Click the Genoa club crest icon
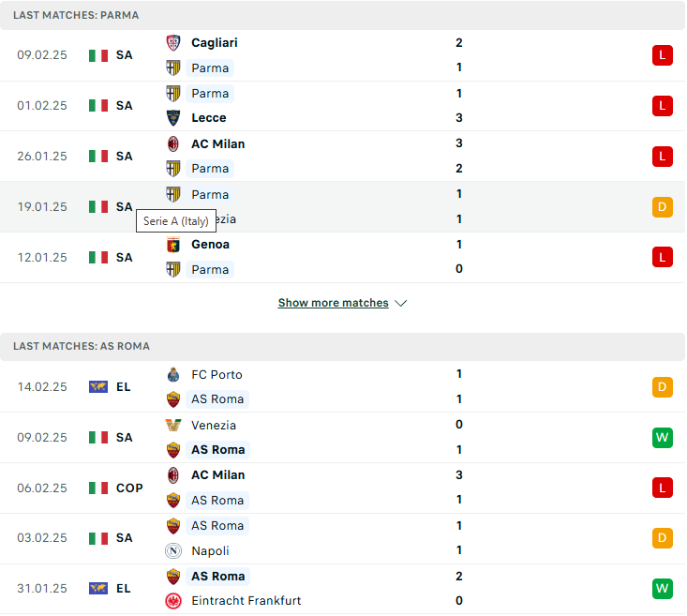Image resolution: width=687 pixels, height=616 pixels. 173,245
